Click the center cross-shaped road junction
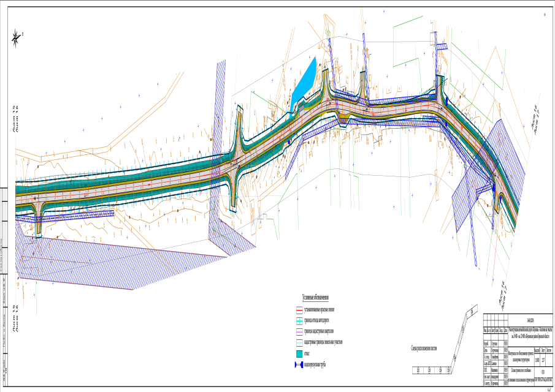The width and height of the screenshot is (555, 392). tap(235, 164)
